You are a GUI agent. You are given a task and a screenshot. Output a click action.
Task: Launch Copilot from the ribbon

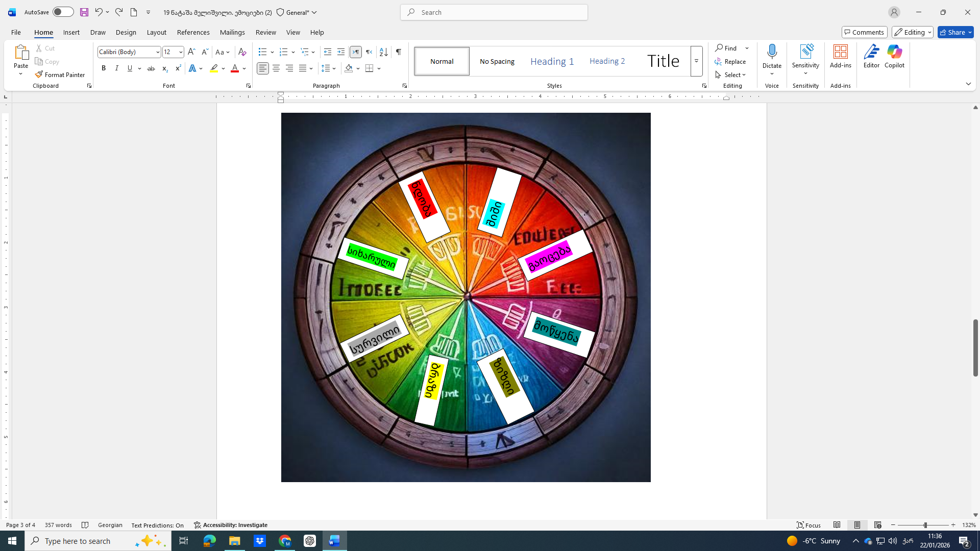[894, 56]
